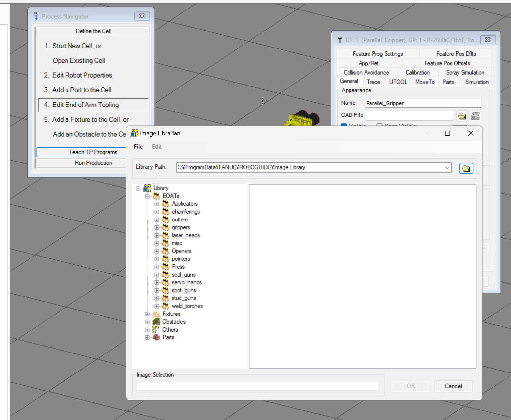Image resolution: width=511 pixels, height=420 pixels.
Task: Click the CAD File input field
Action: [409, 115]
